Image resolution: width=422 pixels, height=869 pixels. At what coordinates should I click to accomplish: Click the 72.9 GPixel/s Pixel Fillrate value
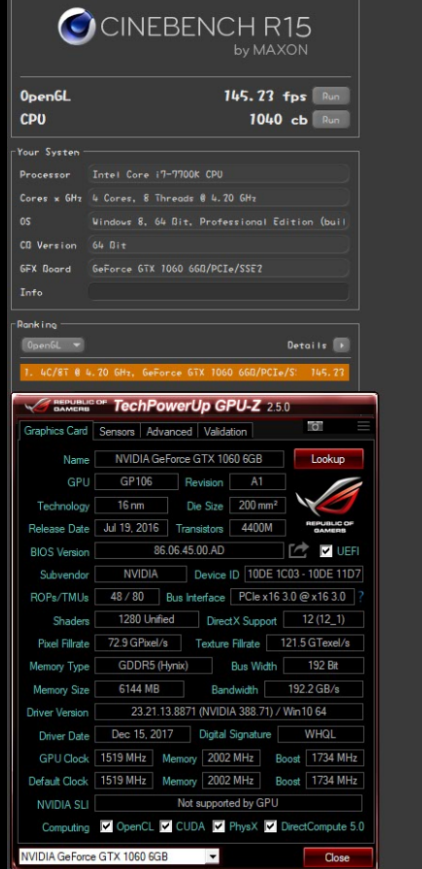tap(139, 642)
